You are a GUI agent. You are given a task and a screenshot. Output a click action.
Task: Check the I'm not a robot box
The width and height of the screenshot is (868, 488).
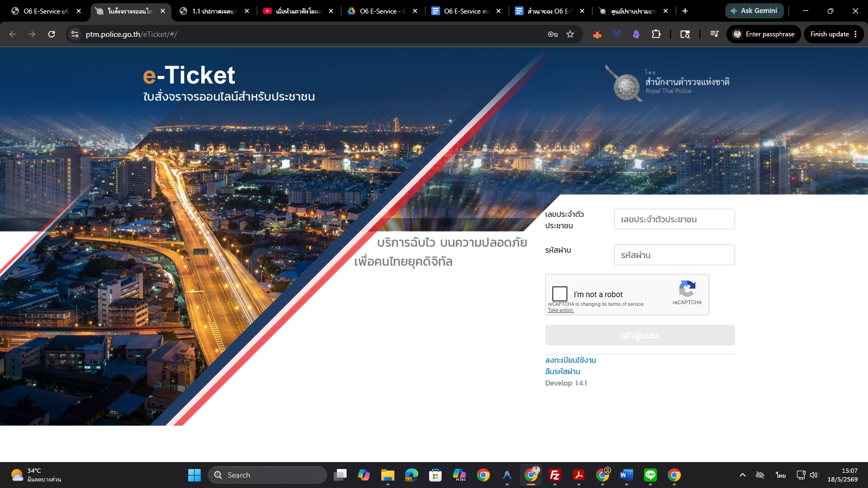(559, 294)
